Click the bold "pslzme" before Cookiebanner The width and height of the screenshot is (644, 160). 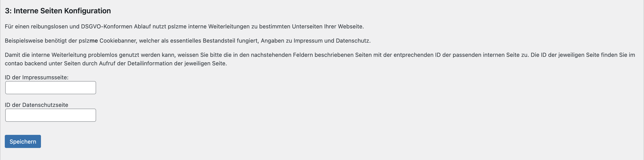tap(88, 41)
